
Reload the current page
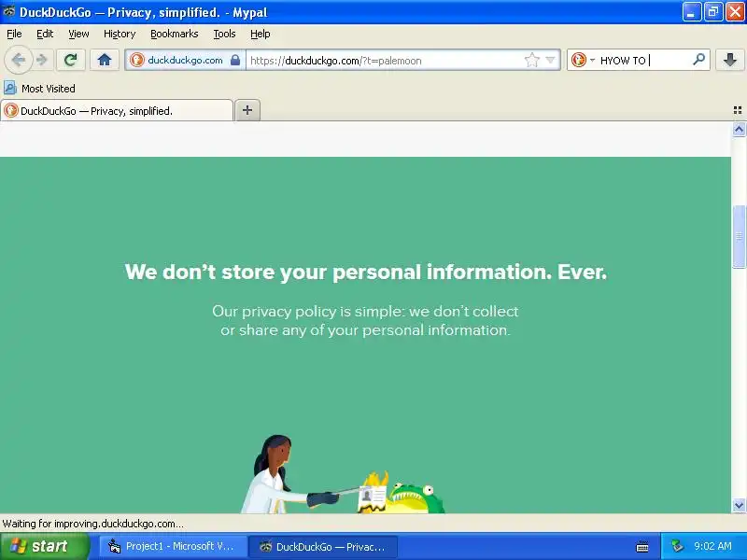(x=71, y=60)
